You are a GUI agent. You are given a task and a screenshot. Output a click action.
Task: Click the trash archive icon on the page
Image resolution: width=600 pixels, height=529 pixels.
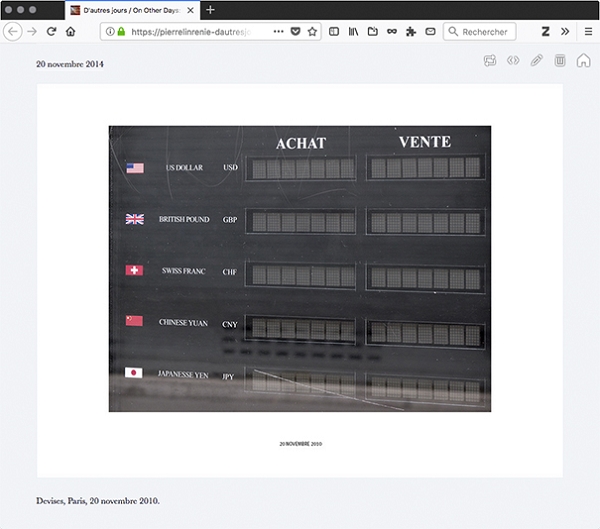tap(560, 61)
